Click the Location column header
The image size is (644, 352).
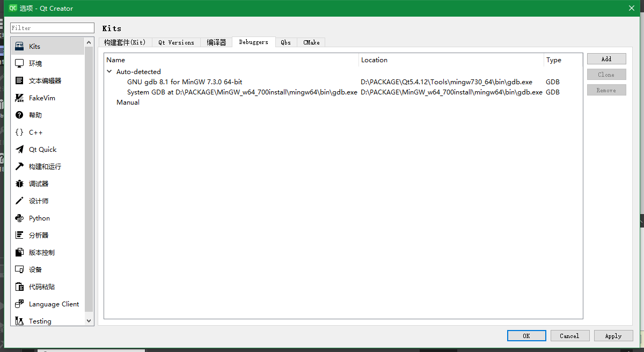pos(451,60)
